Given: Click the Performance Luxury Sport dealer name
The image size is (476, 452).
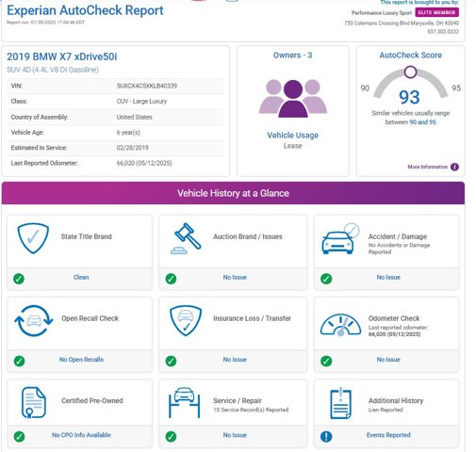Looking at the screenshot, I should pos(382,13).
